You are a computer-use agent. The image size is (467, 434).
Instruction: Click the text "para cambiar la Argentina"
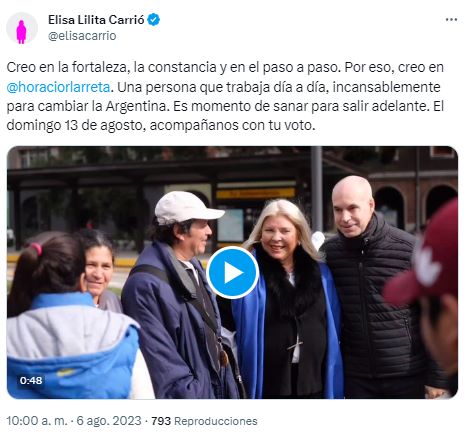point(88,107)
